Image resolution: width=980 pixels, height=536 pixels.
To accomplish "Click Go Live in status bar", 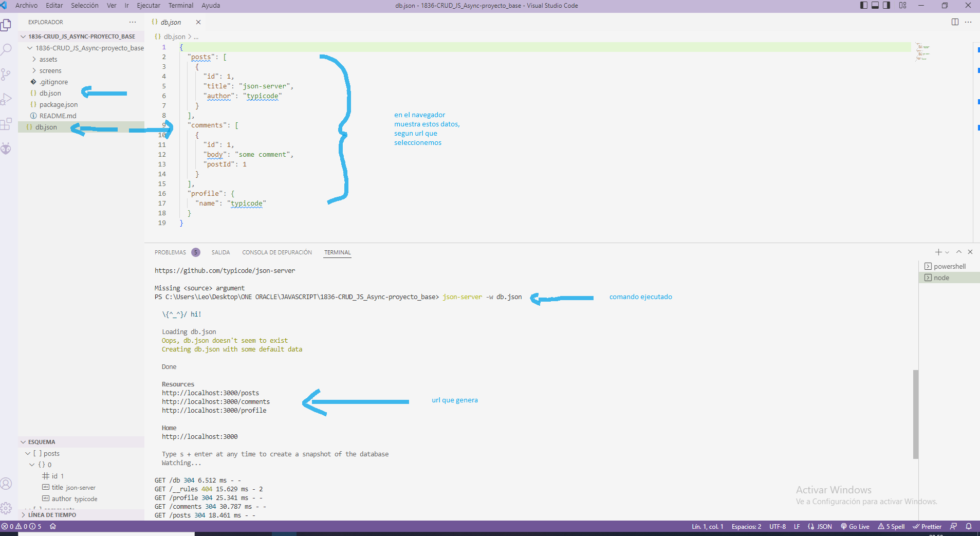I will (855, 526).
